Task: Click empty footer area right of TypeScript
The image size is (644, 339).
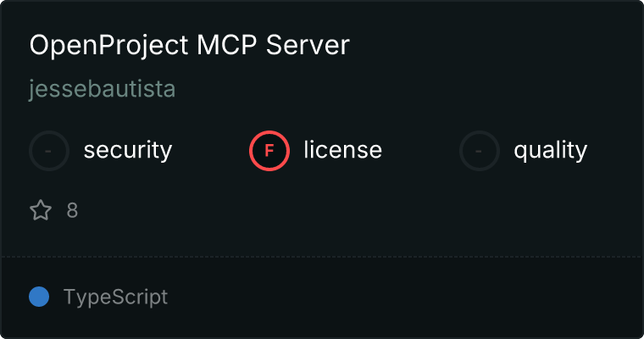Action: coord(407,297)
